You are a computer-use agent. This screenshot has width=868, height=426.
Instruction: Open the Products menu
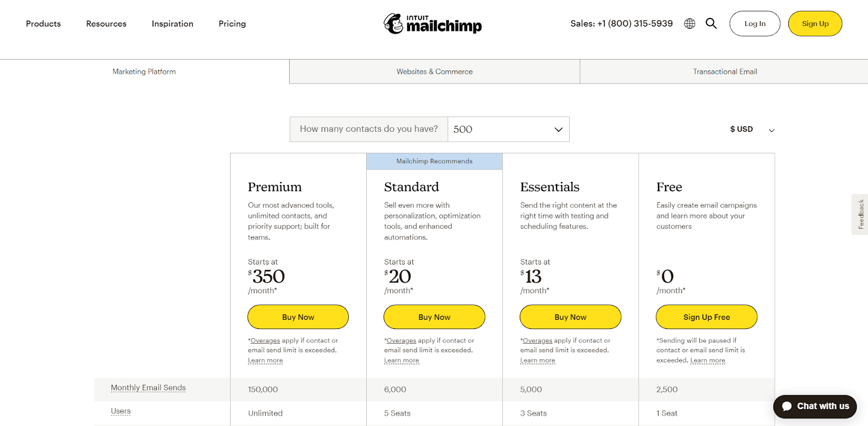point(43,24)
